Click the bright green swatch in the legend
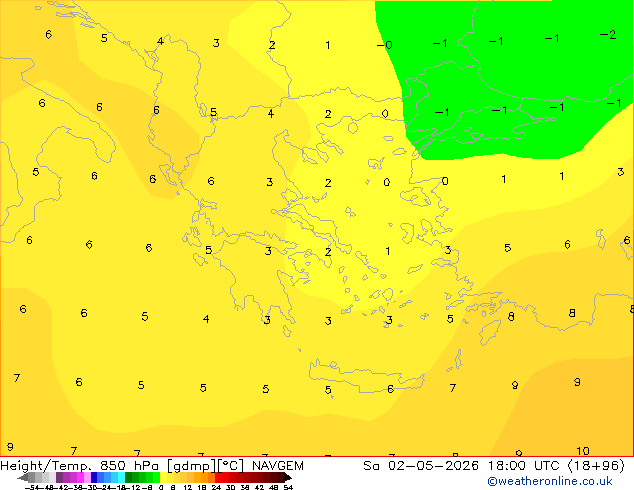This screenshot has height=490, width=634. pyautogui.click(x=156, y=477)
